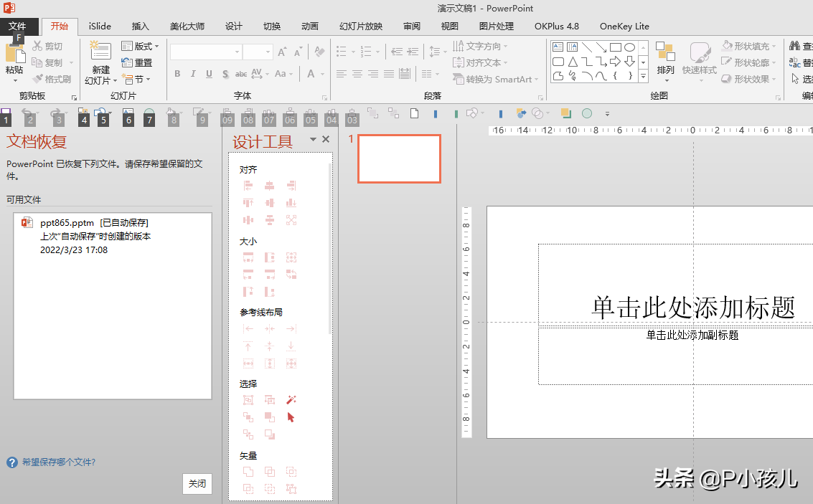Click the red pointer arrow in 选择 section
813x504 pixels.
point(291,417)
